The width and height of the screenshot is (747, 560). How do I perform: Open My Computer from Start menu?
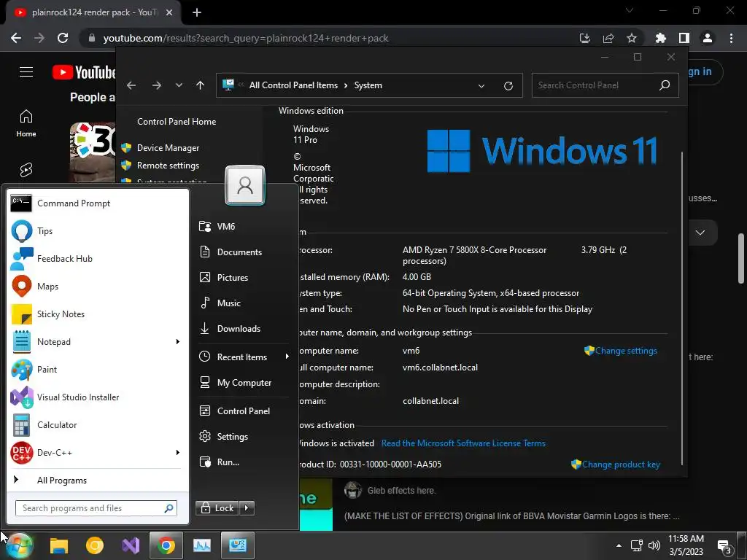tap(243, 383)
